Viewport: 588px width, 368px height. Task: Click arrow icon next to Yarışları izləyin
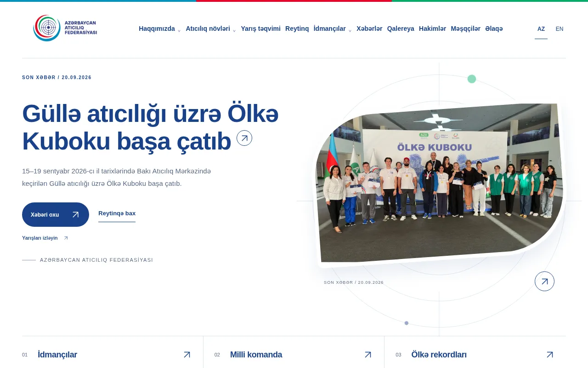tap(66, 238)
